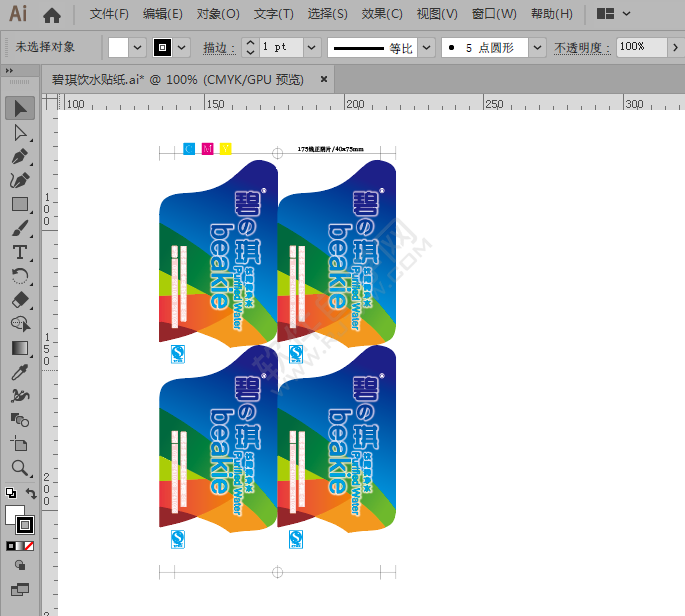The image size is (685, 616).
Task: Close the 碧琪饮水贴纸.ai document tab
Action: 323,78
